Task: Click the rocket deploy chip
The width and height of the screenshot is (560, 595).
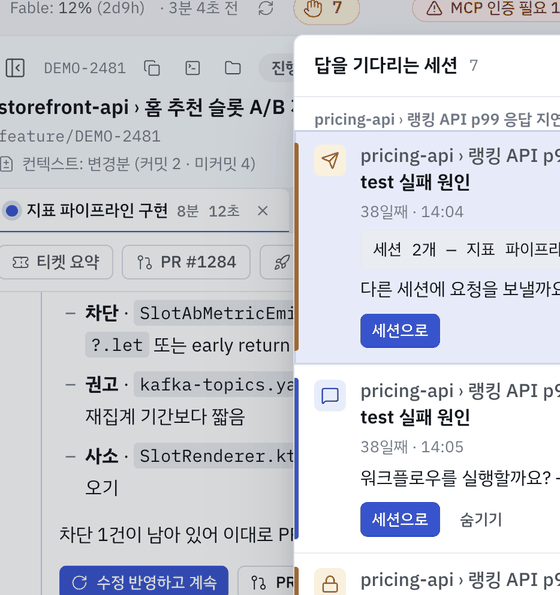Action: [278, 262]
